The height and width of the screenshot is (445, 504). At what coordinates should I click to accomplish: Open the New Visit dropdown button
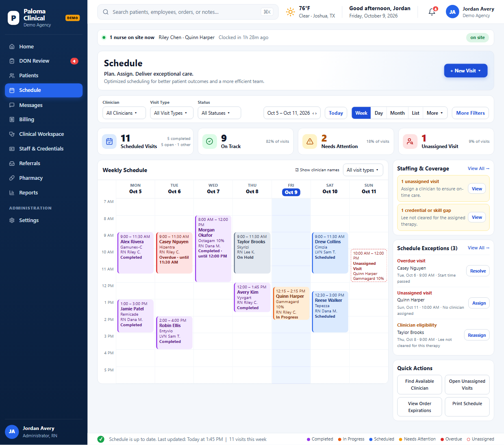point(466,71)
